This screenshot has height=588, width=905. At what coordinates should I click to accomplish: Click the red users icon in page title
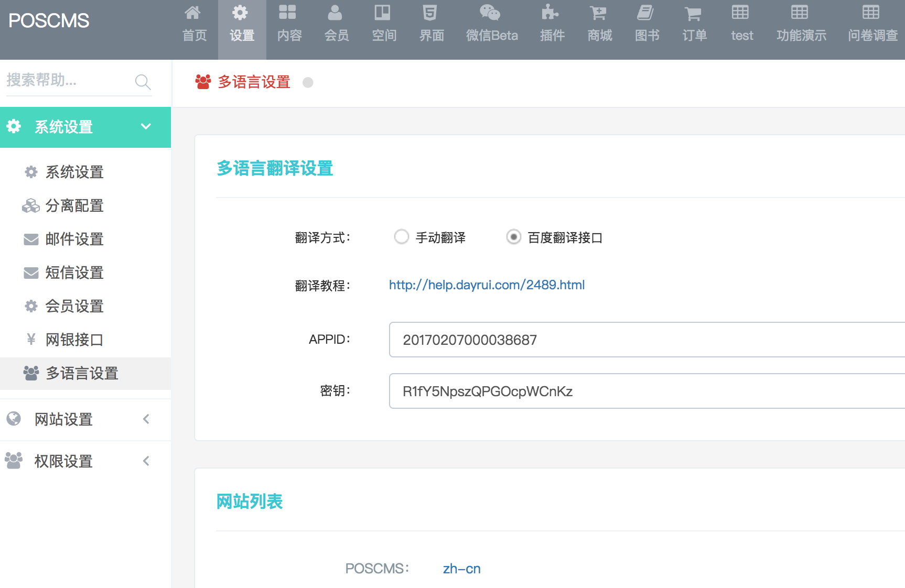(x=203, y=82)
